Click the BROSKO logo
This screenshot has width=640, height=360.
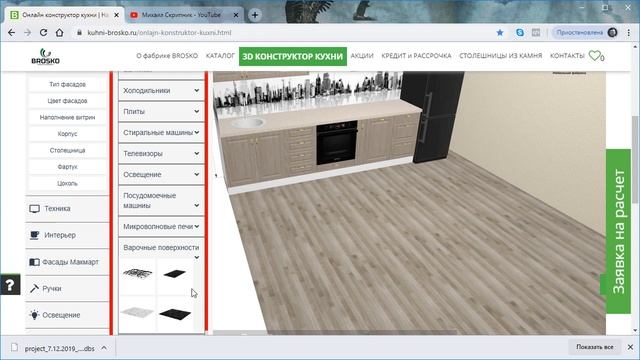pyautogui.click(x=45, y=56)
